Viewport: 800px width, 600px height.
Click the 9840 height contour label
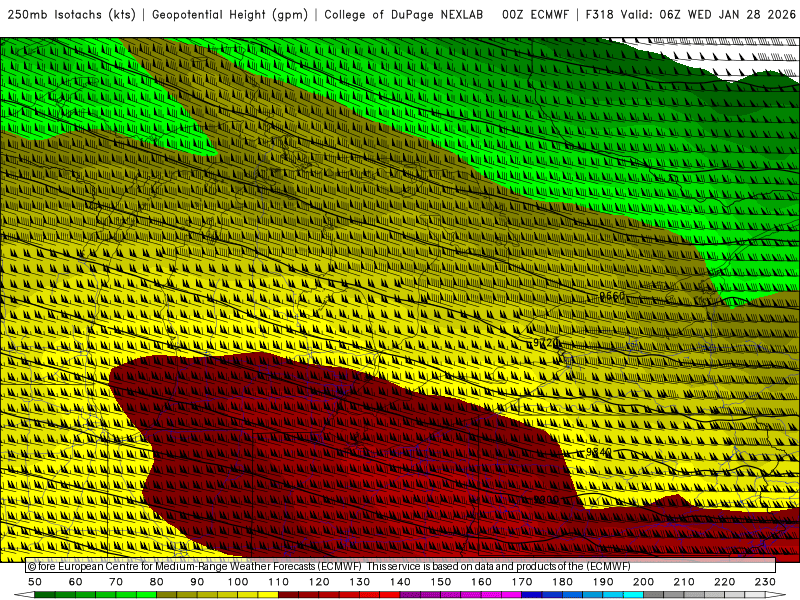click(x=598, y=452)
